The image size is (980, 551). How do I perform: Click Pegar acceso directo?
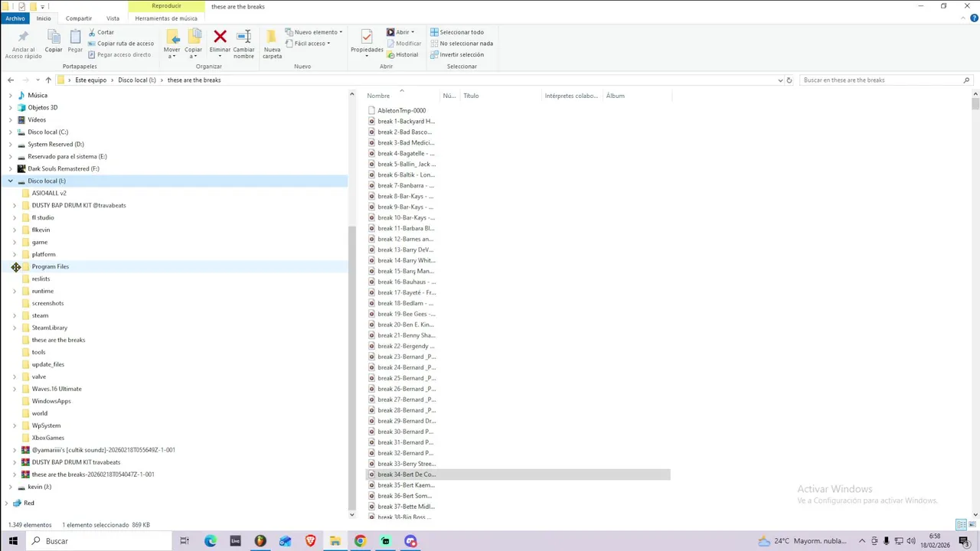click(x=119, y=54)
